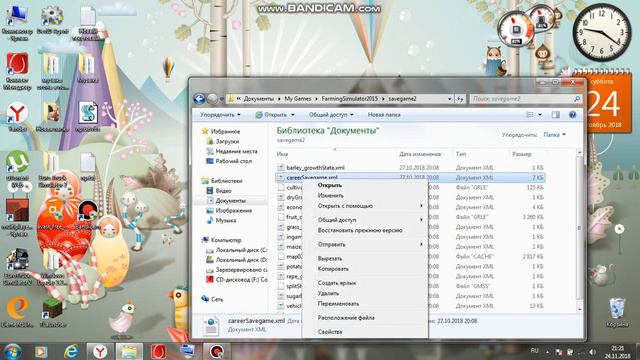The height and width of the screenshot is (360, 640).
Task: Click the analog clock gadget
Action: point(602,33)
